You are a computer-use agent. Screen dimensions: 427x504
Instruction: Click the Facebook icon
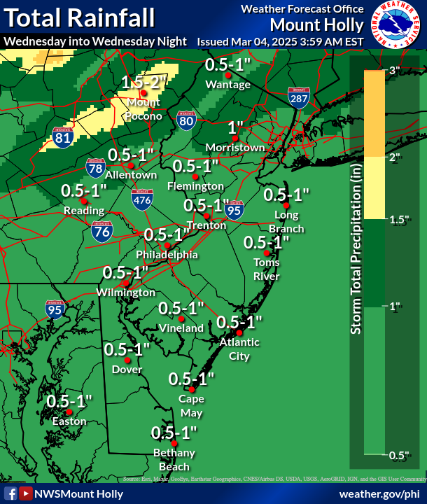point(10,493)
